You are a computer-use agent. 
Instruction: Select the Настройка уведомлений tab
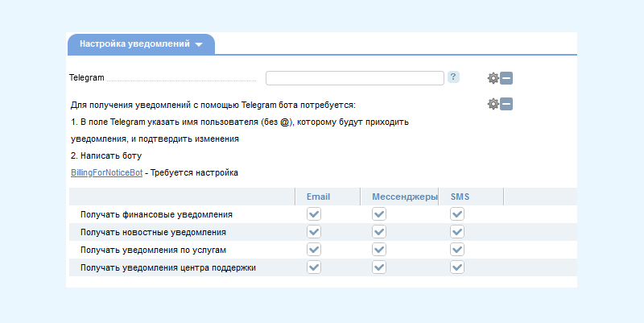[141, 44]
